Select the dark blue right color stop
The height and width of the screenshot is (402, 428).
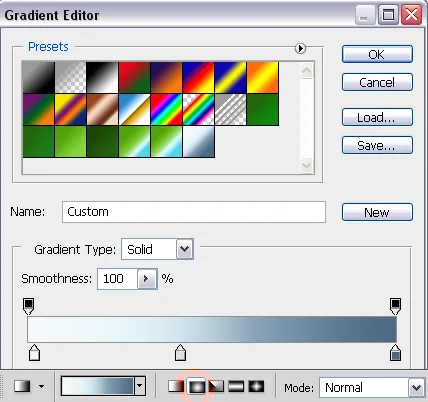click(395, 353)
